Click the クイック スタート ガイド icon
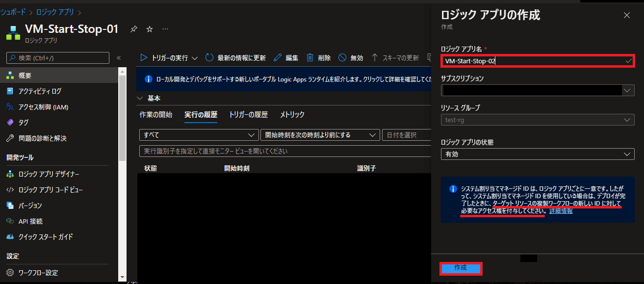Image resolution: width=644 pixels, height=284 pixels. [10, 237]
